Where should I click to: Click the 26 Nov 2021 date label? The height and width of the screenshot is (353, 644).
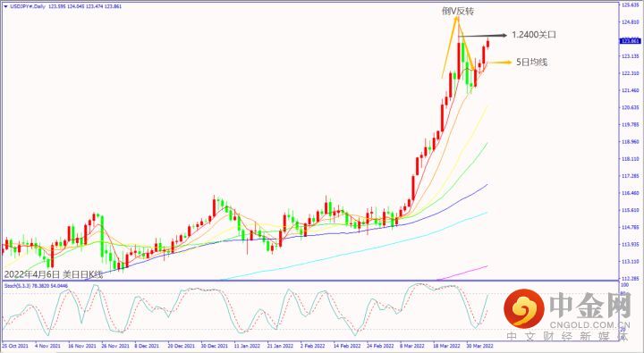pyautogui.click(x=114, y=346)
